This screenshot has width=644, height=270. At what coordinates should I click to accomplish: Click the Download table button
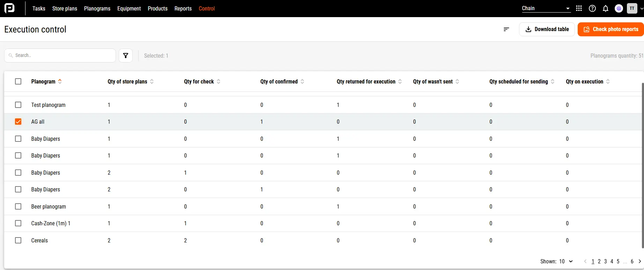click(547, 29)
